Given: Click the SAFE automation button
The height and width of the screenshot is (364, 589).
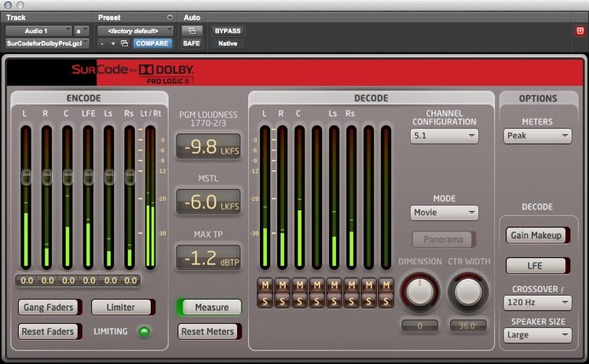Looking at the screenshot, I should [x=192, y=43].
